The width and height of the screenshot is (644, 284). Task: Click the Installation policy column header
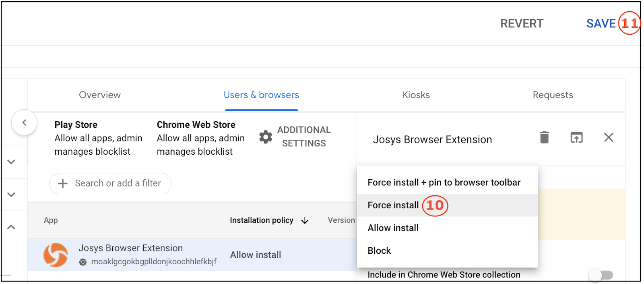(262, 220)
